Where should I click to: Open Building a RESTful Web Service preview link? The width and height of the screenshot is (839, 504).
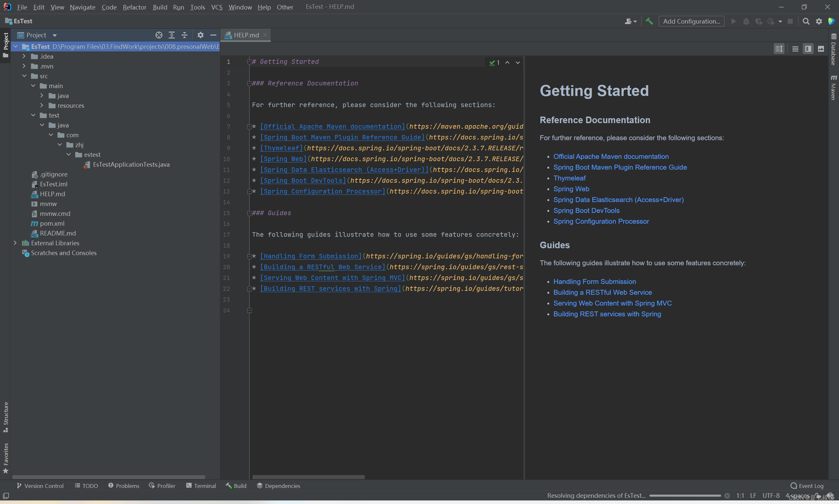[x=602, y=292]
